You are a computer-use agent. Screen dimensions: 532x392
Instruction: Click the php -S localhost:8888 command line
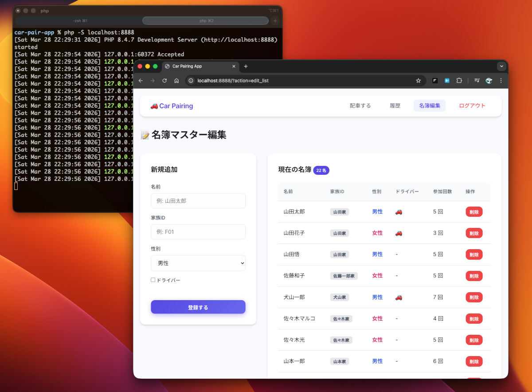(x=99, y=32)
